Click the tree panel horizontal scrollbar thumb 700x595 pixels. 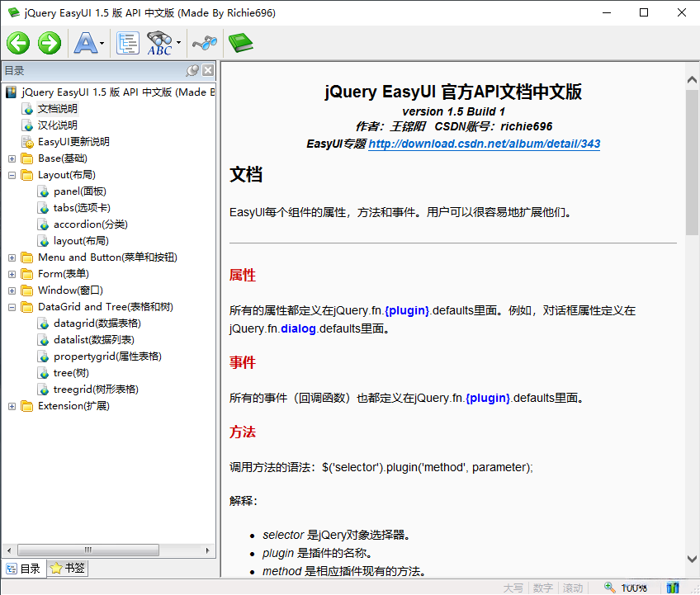pos(88,550)
